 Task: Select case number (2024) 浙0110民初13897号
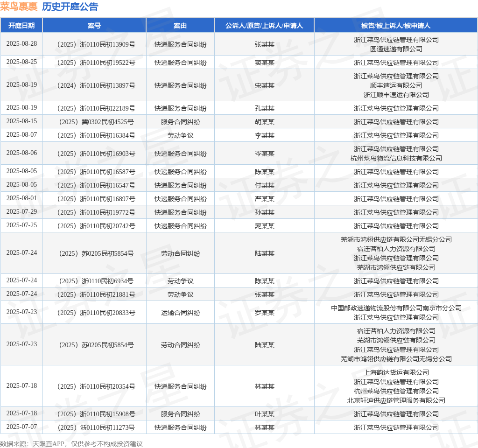pyautogui.click(x=96, y=86)
